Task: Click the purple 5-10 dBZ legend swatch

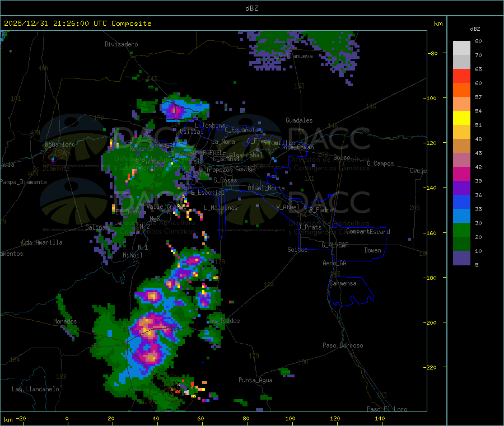Action: [x=461, y=258]
